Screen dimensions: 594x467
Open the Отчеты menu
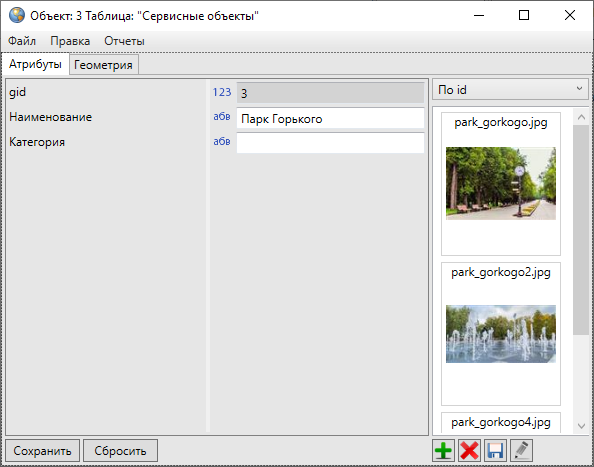point(124,41)
